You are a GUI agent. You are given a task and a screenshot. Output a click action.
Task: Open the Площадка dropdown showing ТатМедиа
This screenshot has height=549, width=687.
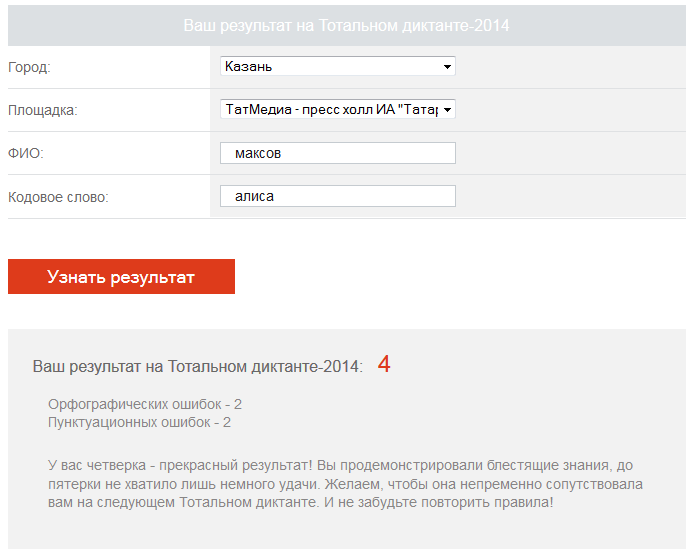pyautogui.click(x=338, y=109)
